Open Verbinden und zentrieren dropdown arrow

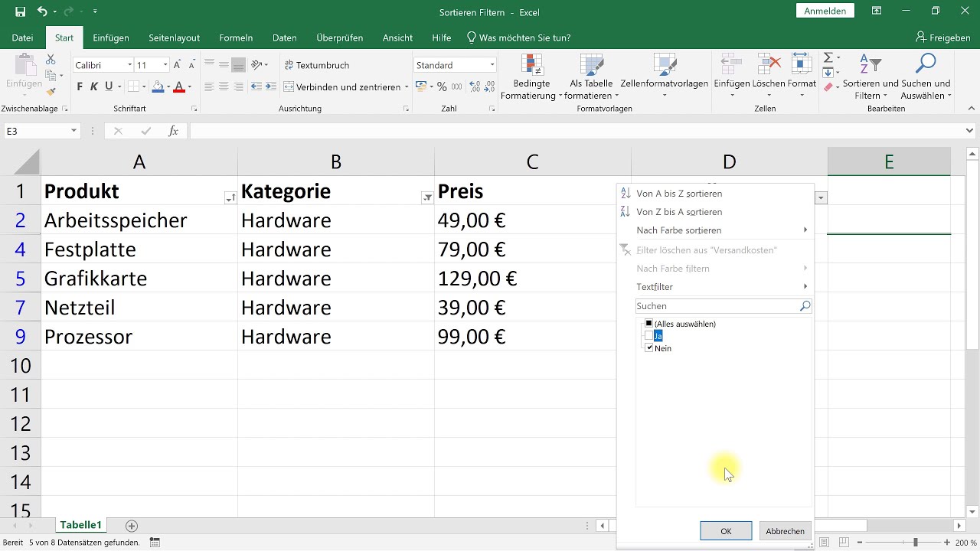coord(407,86)
